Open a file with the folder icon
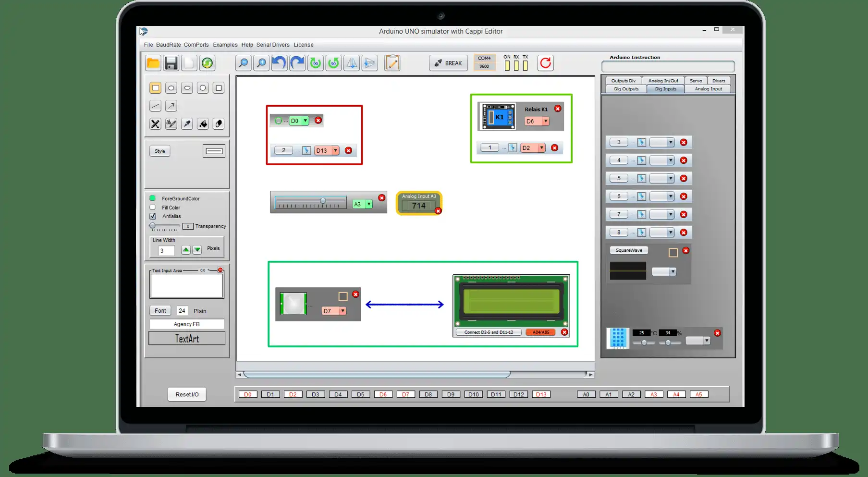The height and width of the screenshot is (477, 868). 153,63
